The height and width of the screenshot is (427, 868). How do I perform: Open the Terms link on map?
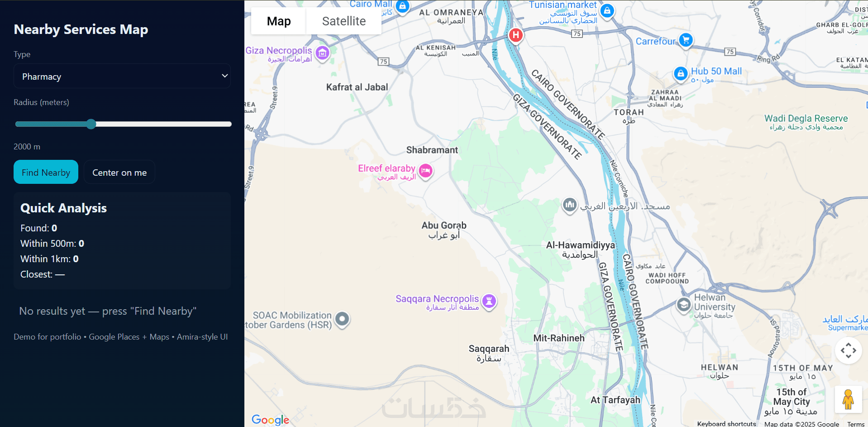[856, 424]
